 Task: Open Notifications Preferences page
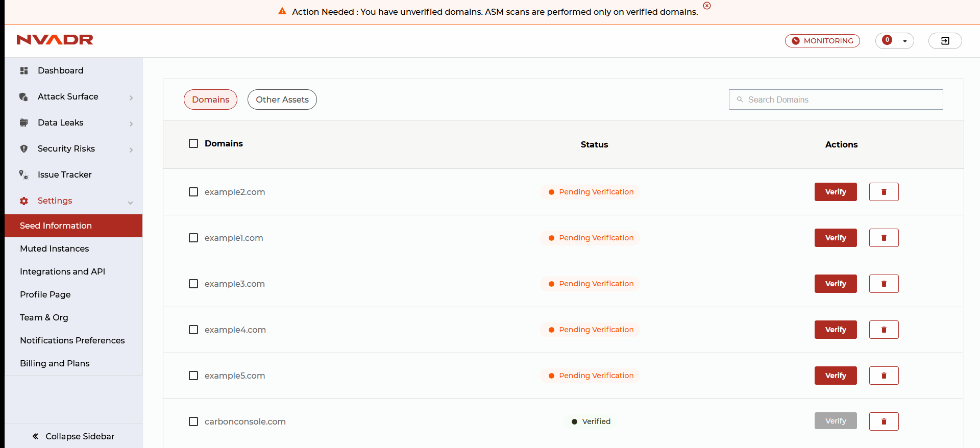tap(73, 340)
